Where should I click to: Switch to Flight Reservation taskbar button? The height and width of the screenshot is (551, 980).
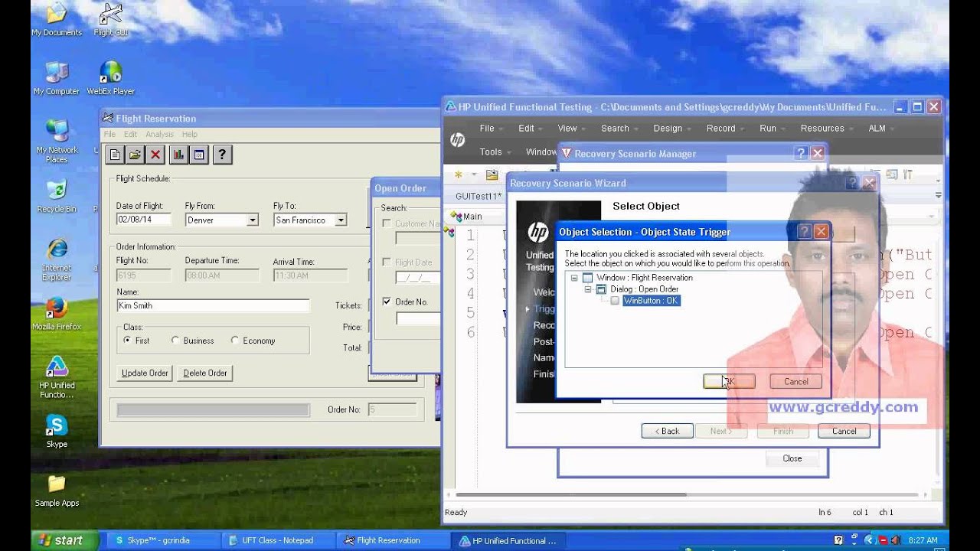coord(392,540)
